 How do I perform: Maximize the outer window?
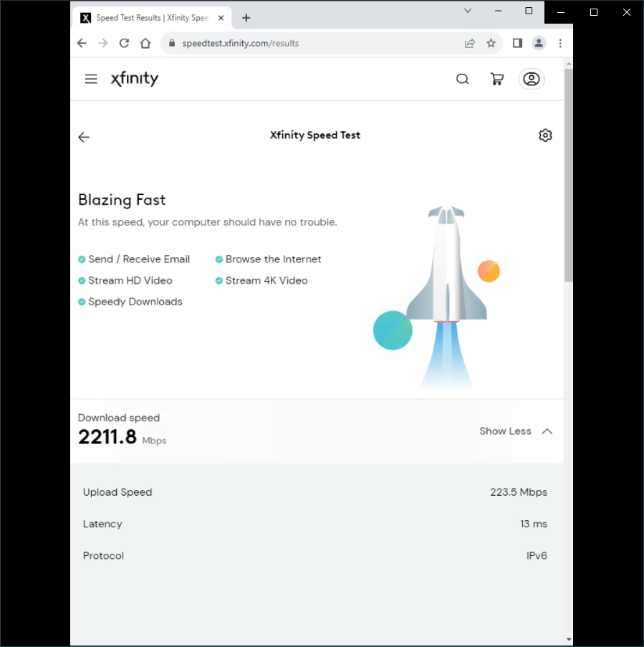594,12
